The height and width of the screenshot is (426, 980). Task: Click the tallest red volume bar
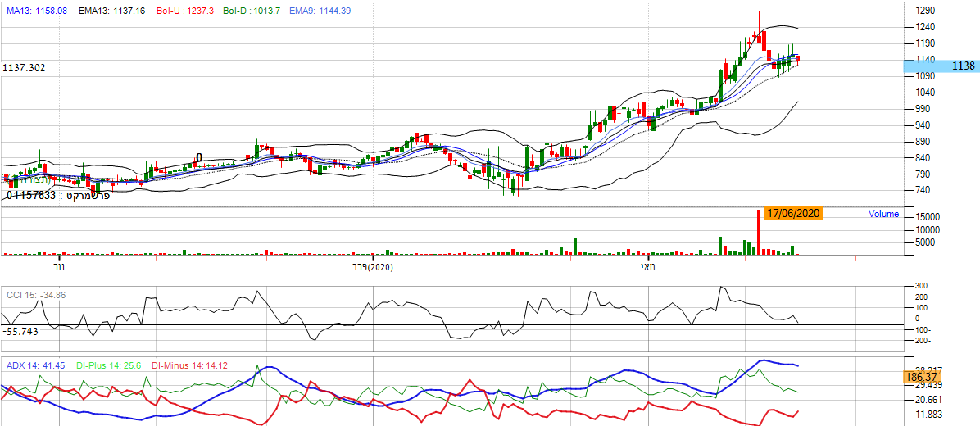pos(759,233)
